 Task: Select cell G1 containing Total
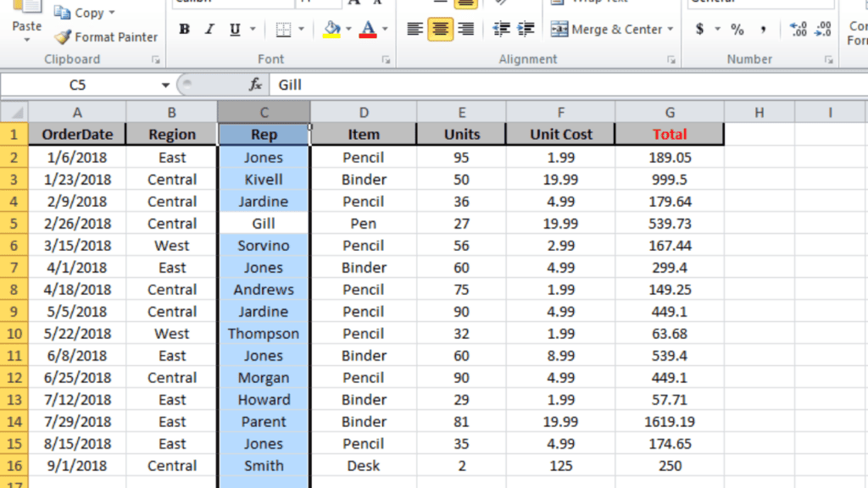(669, 134)
